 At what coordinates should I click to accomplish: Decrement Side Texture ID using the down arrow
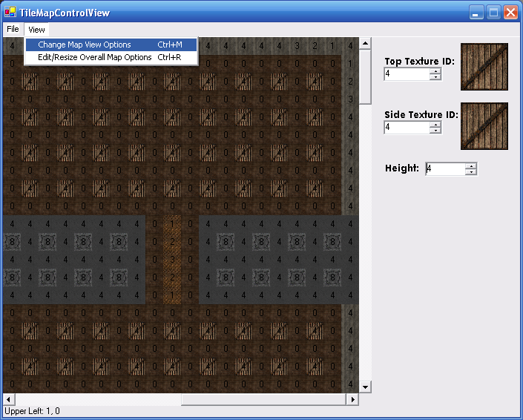(435, 131)
